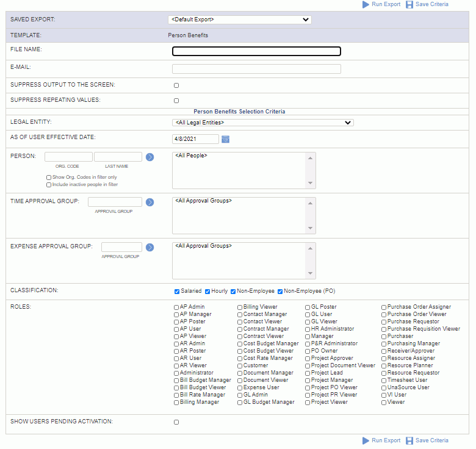Check the HR Administrator role
This screenshot has width=476, height=449.
point(308,329)
